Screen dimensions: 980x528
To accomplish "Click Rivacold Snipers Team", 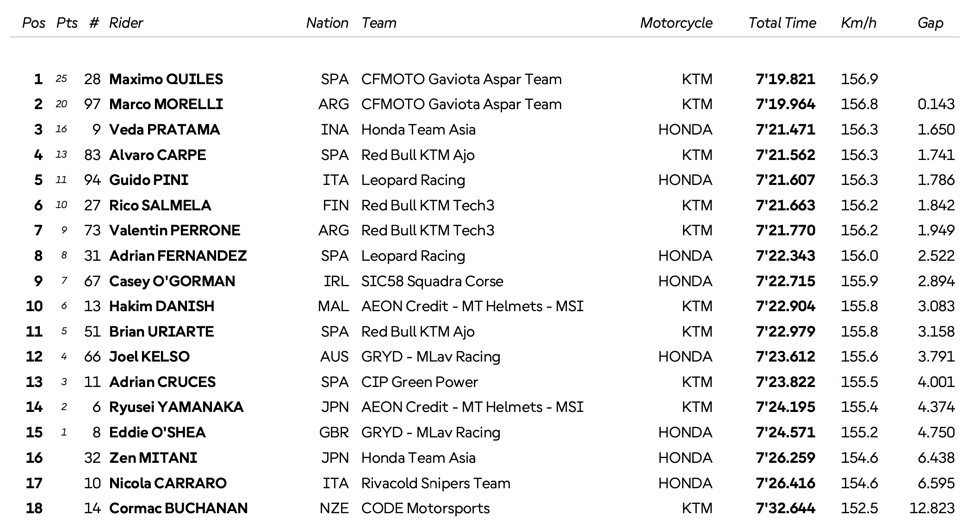I will [x=435, y=483].
